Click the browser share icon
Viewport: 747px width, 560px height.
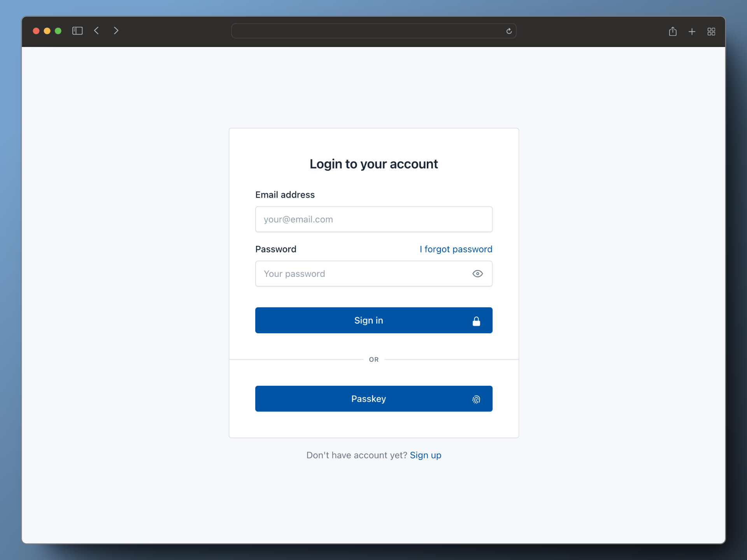(x=672, y=31)
